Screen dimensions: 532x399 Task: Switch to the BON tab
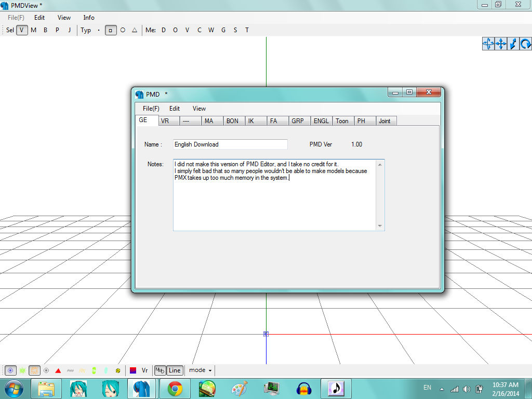[x=232, y=121]
